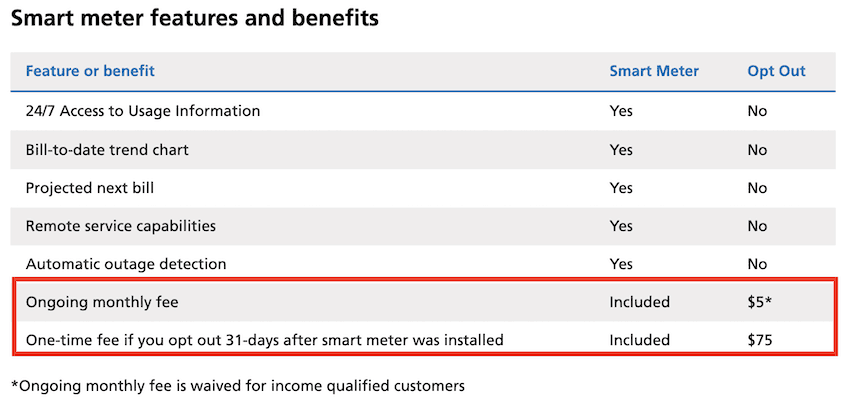Select the "Projected next bill" row label
850x410 pixels.
click(90, 188)
